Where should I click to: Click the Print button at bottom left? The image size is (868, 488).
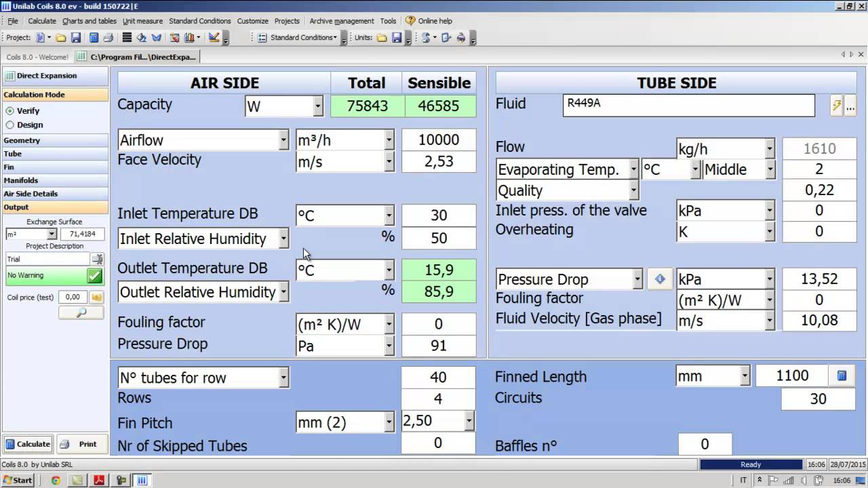81,444
